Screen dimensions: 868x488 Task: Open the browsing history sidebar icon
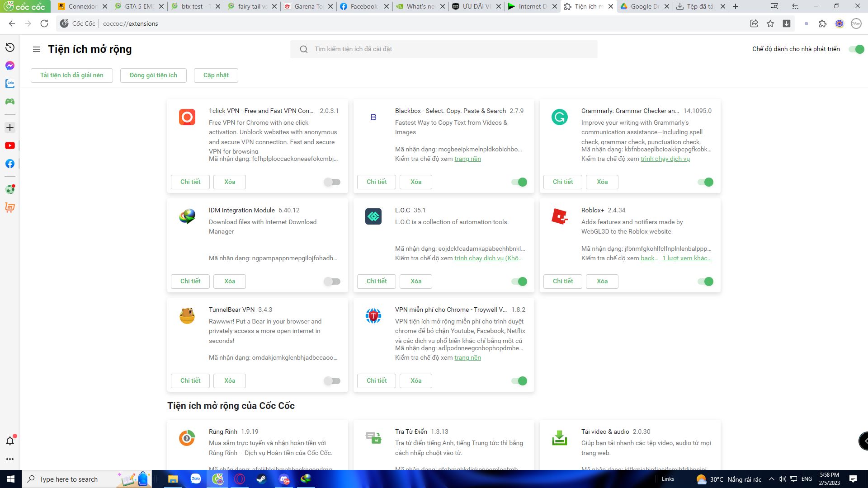click(9, 47)
